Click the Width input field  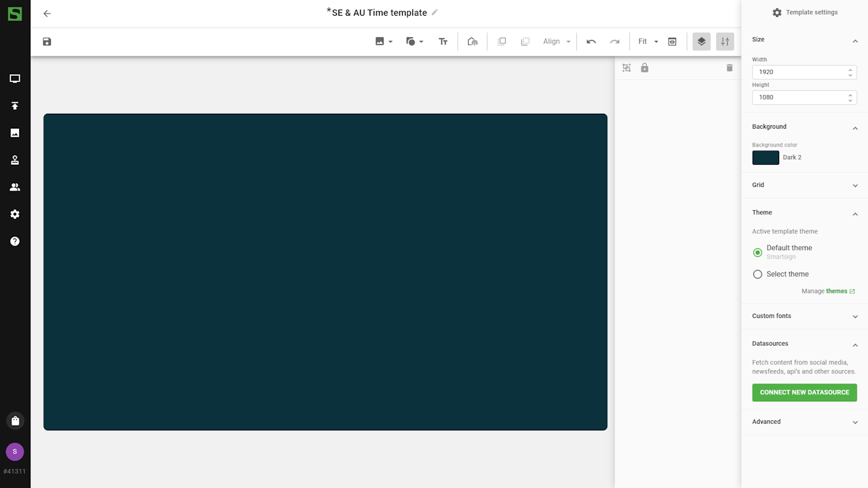[x=799, y=72]
